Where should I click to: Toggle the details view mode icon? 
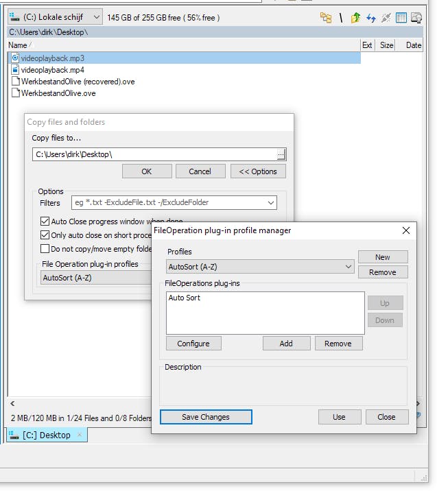point(401,18)
